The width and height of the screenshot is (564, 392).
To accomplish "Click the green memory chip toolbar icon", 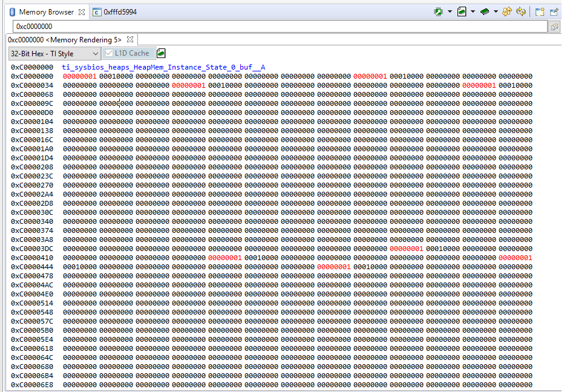I will click(485, 12).
